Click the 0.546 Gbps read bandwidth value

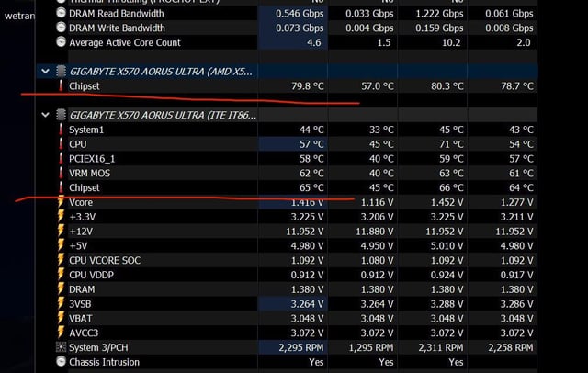tap(300, 14)
